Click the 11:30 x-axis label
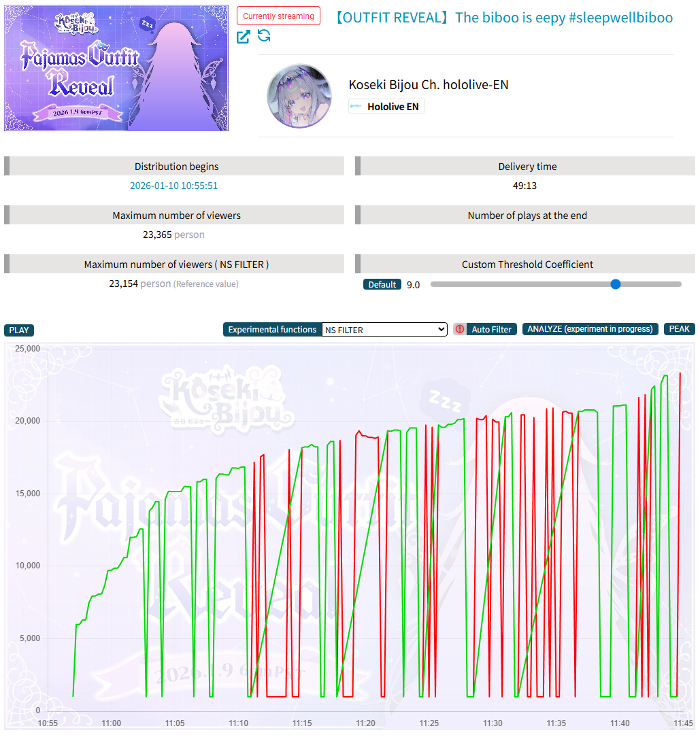Image resolution: width=700 pixels, height=739 pixels. pos(493,723)
